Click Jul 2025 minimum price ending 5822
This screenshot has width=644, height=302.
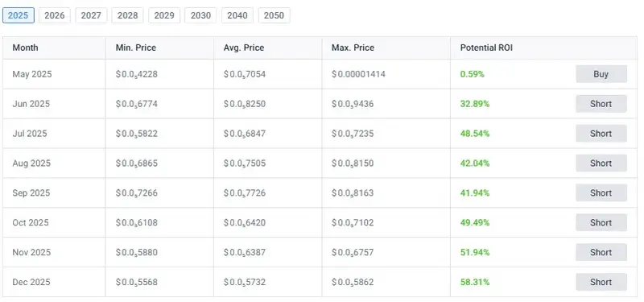point(136,134)
